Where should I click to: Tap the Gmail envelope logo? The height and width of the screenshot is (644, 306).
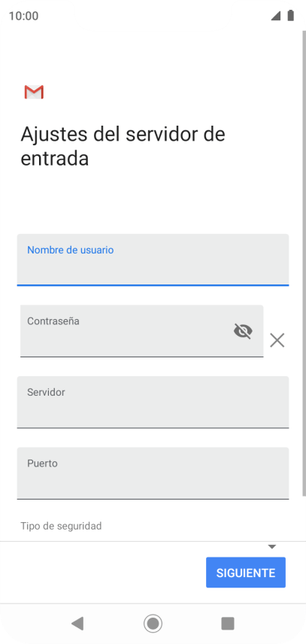[34, 92]
